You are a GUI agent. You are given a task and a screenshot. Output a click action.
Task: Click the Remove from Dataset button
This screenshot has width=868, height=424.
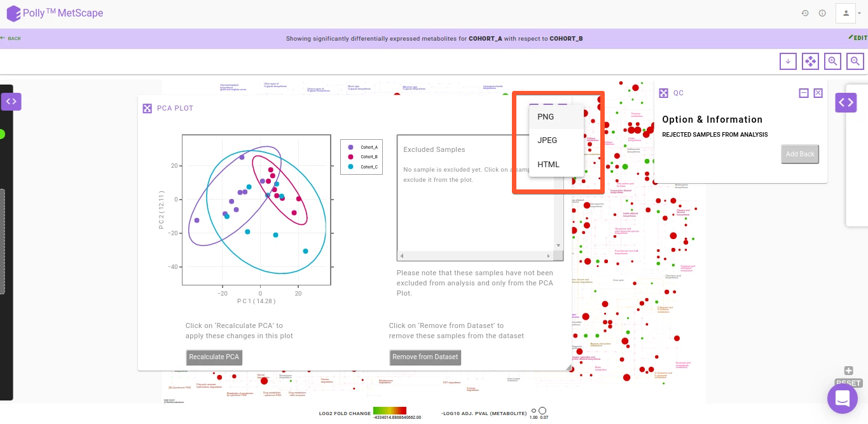[x=425, y=357]
